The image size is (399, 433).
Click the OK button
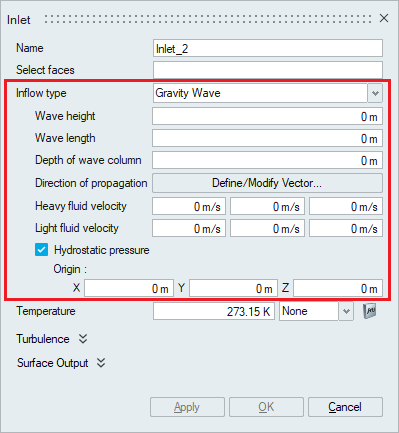[266, 407]
